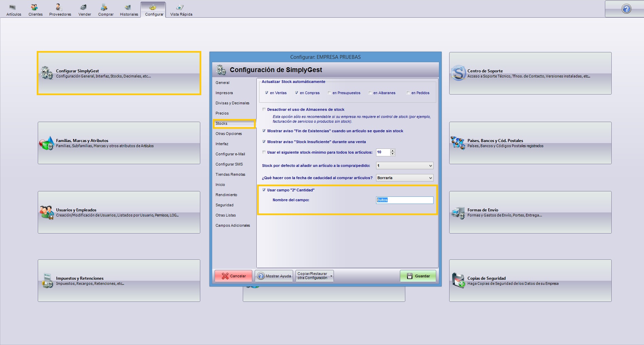Select the Seguridad settings section

(x=224, y=205)
